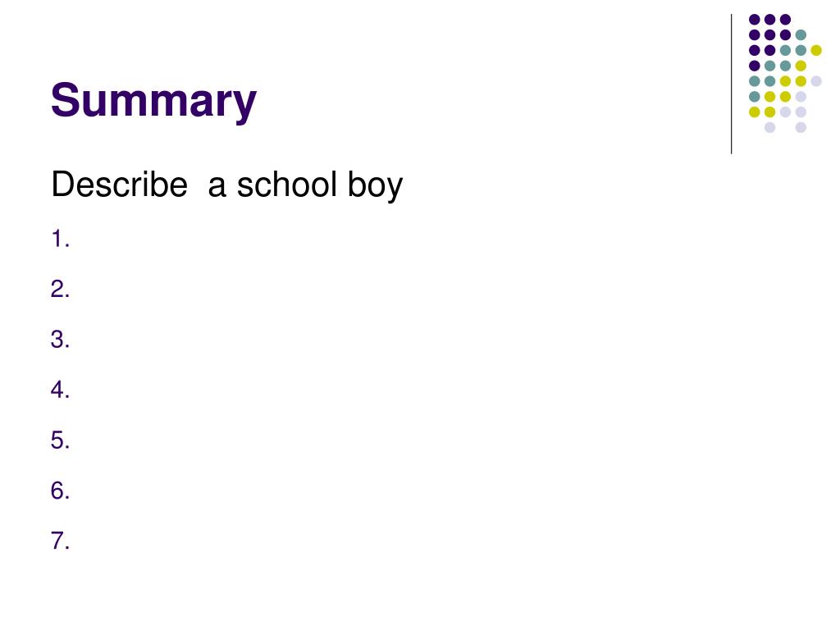The height and width of the screenshot is (630, 840).
Task: Click list item number 4.
Action: pos(60,390)
